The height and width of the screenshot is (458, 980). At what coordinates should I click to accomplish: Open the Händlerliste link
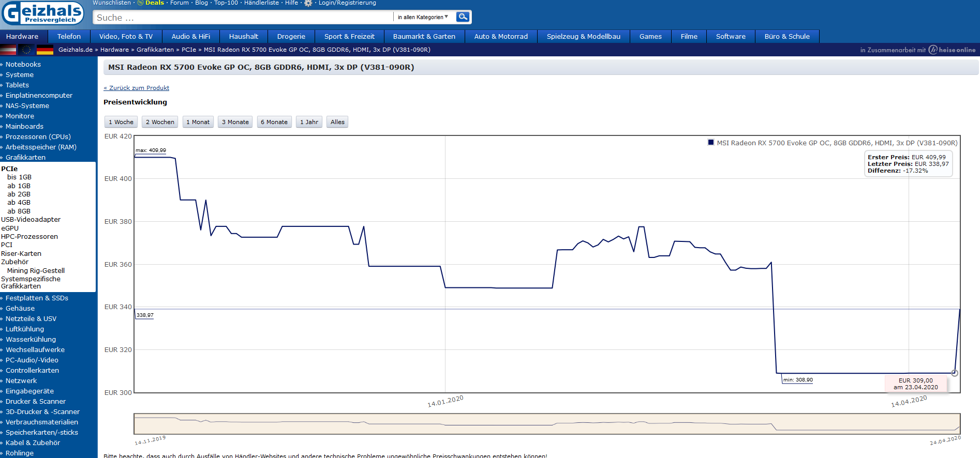click(261, 3)
